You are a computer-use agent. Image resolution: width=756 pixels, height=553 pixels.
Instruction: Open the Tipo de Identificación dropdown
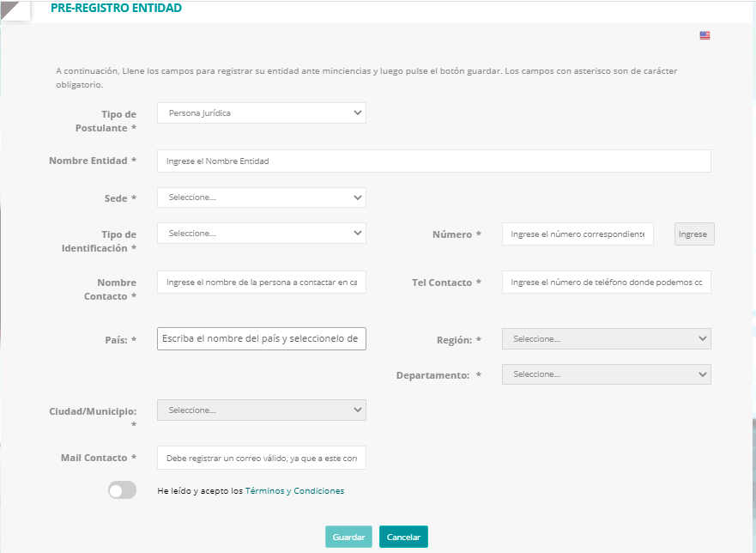[x=262, y=233]
